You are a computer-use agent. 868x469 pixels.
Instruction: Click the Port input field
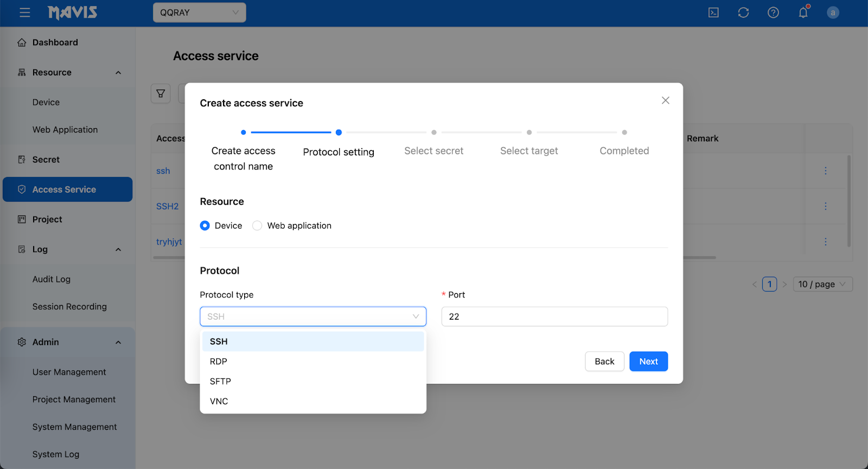[x=554, y=316]
